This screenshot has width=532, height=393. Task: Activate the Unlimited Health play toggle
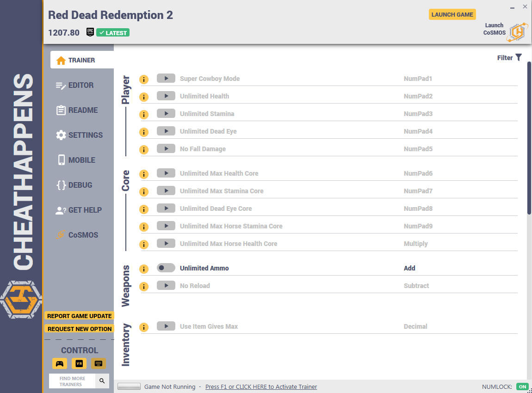pos(166,96)
